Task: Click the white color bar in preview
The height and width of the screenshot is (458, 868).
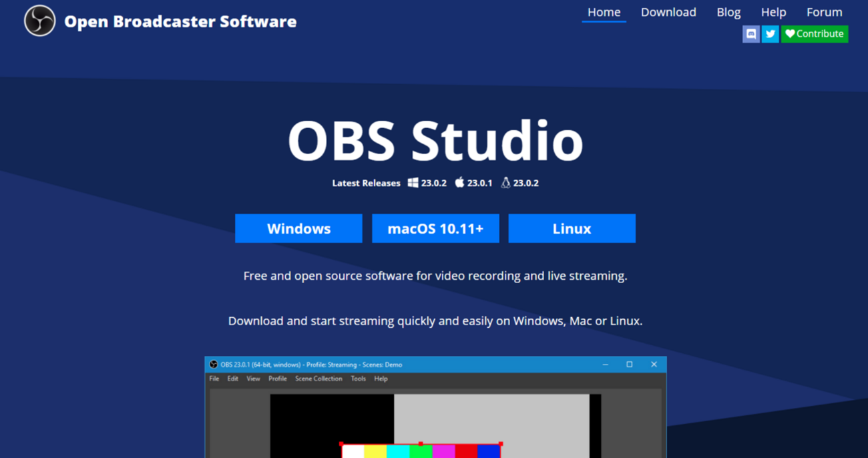Action: [353, 451]
